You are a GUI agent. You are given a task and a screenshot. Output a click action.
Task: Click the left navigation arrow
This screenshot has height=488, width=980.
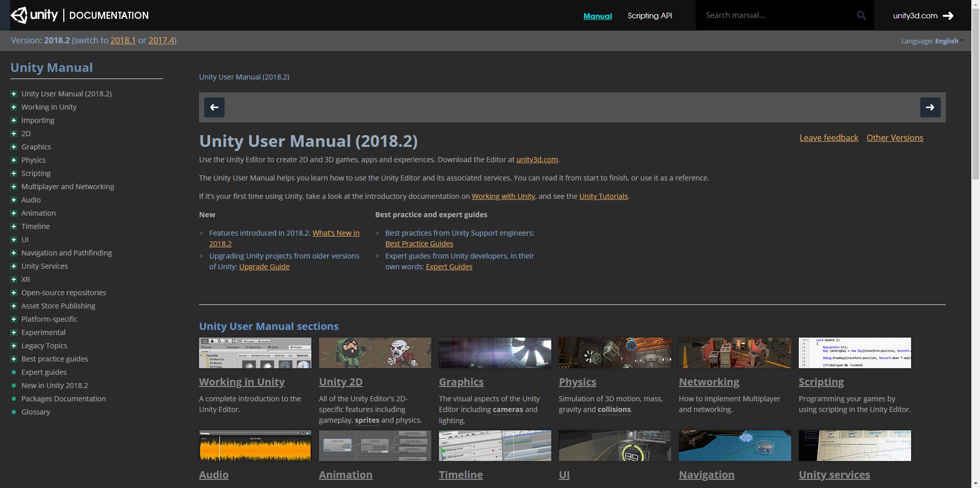click(214, 107)
